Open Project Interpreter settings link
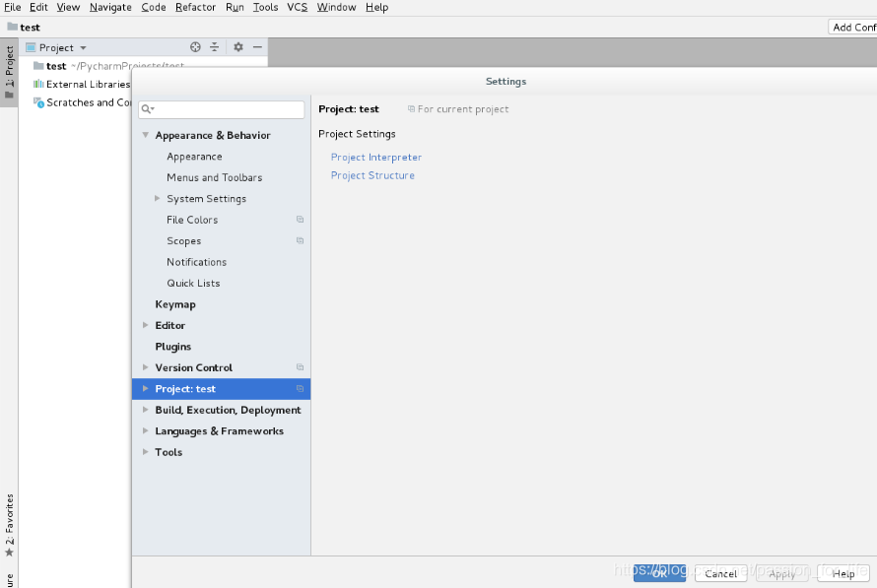The width and height of the screenshot is (877, 588). [375, 157]
